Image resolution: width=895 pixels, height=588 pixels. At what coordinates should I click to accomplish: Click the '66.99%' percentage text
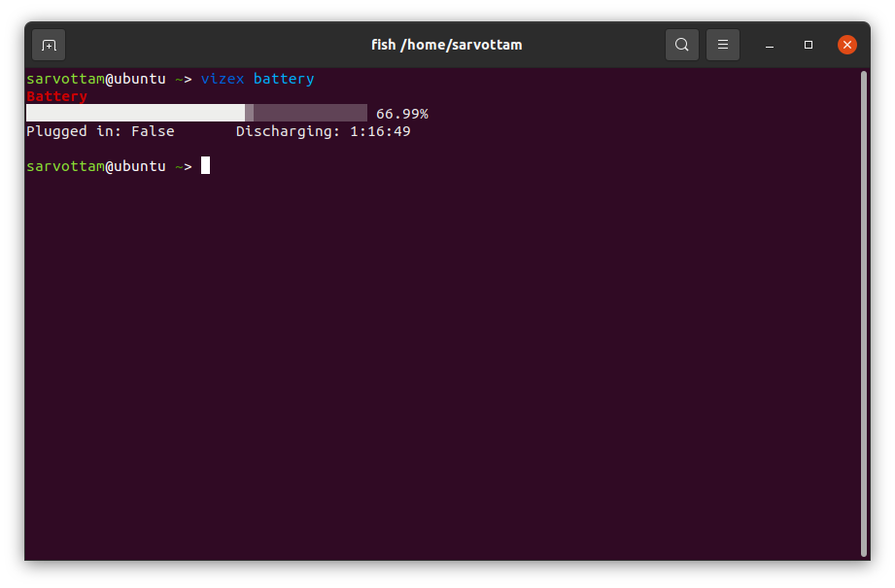pyautogui.click(x=402, y=114)
